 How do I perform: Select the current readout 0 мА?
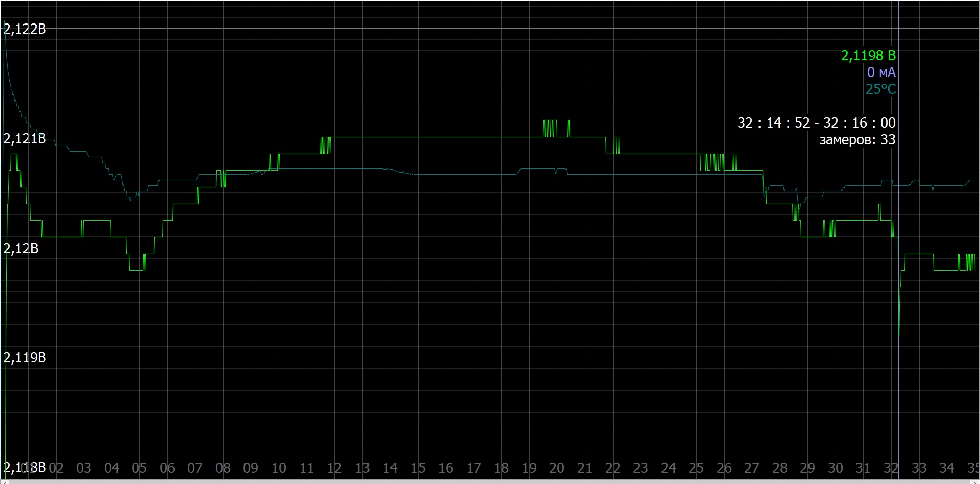coord(881,72)
